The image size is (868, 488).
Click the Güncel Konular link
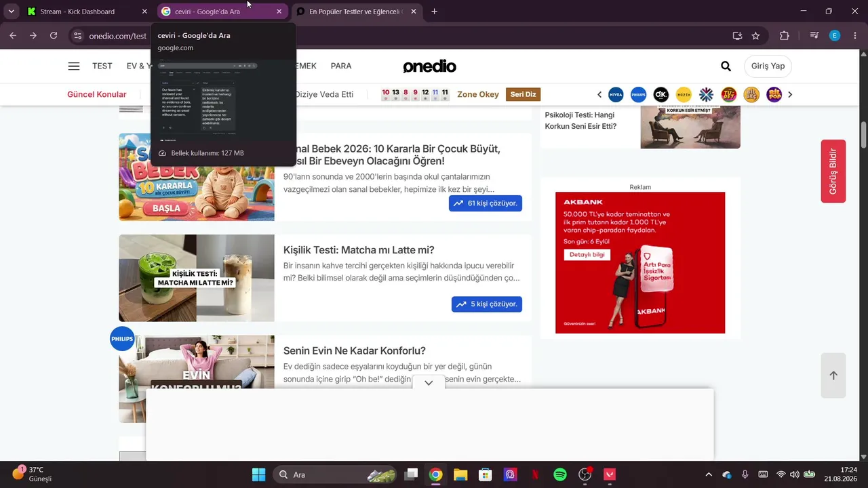pyautogui.click(x=97, y=94)
